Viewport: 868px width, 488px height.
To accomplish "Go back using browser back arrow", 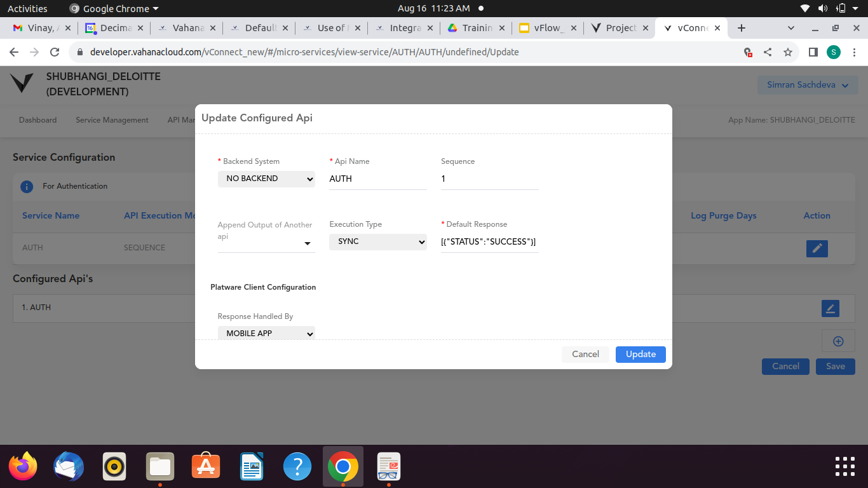I will pos(14,52).
